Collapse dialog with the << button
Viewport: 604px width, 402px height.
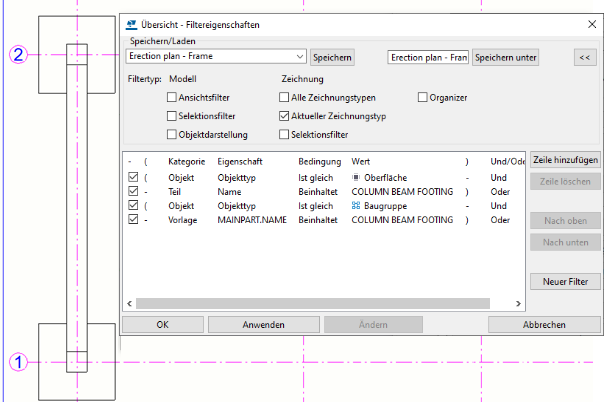coord(584,58)
